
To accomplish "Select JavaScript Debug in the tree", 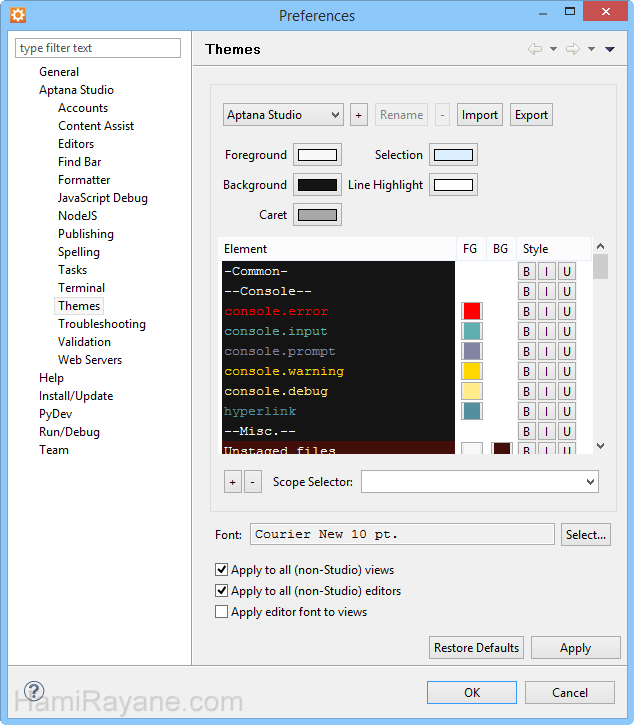I will click(103, 198).
